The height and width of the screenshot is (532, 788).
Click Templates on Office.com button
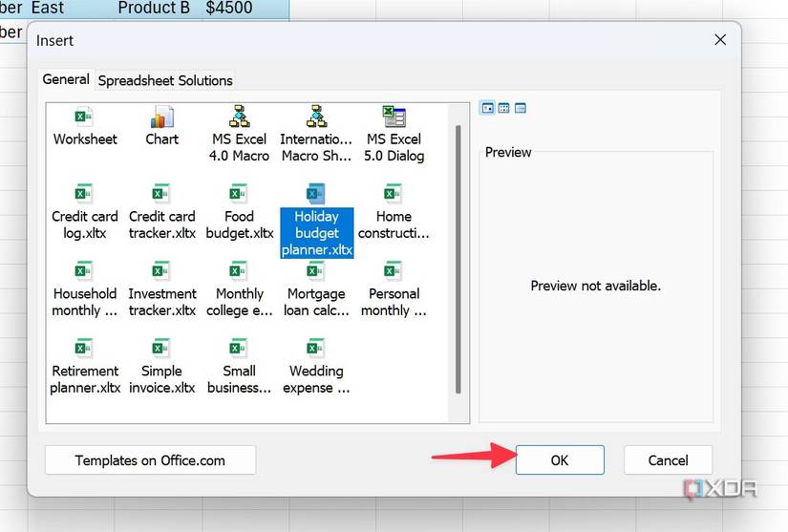pos(150,460)
